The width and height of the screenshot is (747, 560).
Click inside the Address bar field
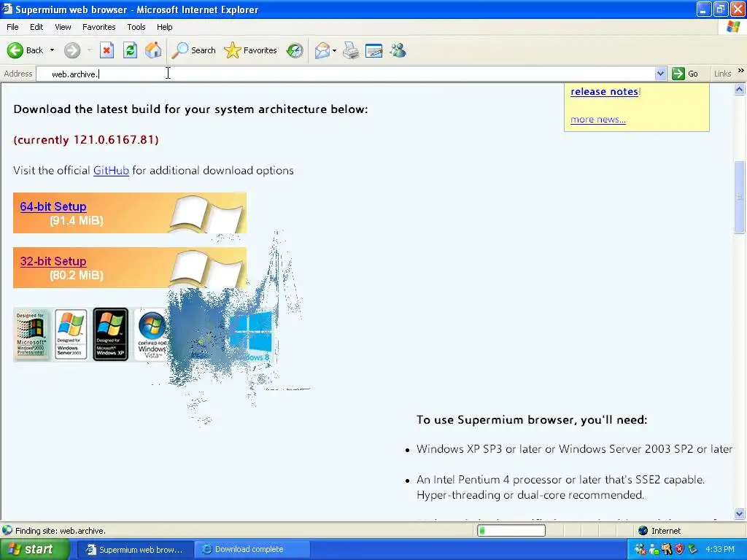click(345, 74)
